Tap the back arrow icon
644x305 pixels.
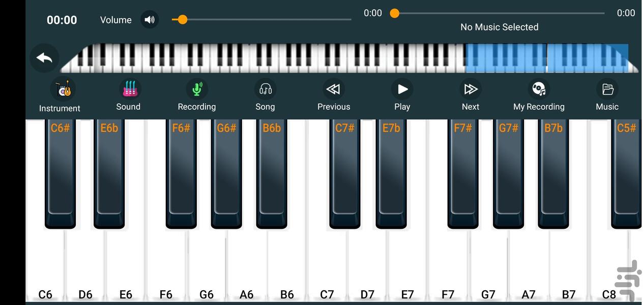44,57
